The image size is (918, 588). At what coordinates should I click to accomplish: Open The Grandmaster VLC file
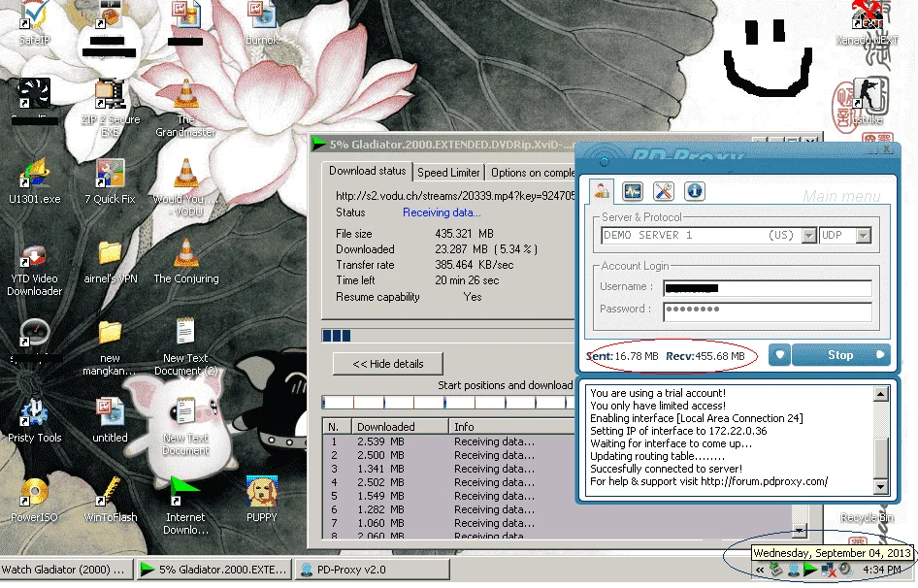[185, 109]
